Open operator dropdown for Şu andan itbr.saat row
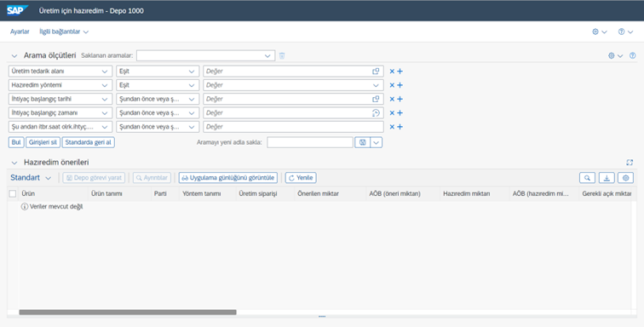This screenshot has height=327, width=644. click(x=192, y=127)
